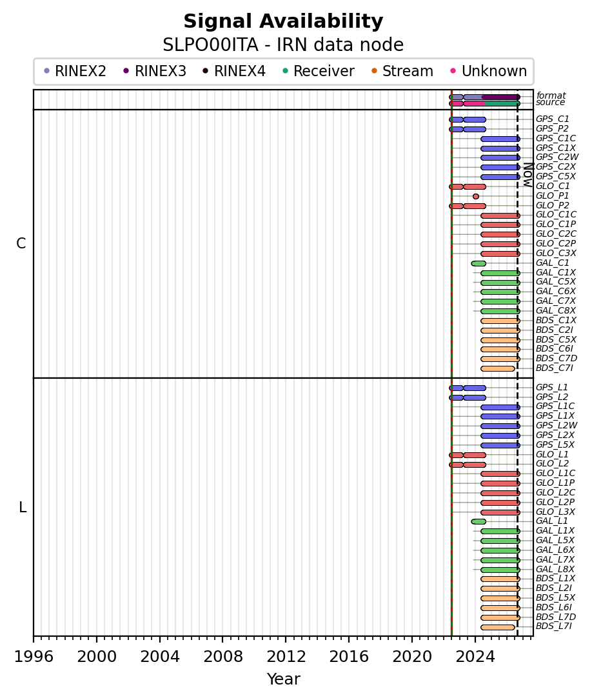Click the RINEX3 legend color dot
592x700 pixels.
(x=126, y=71)
